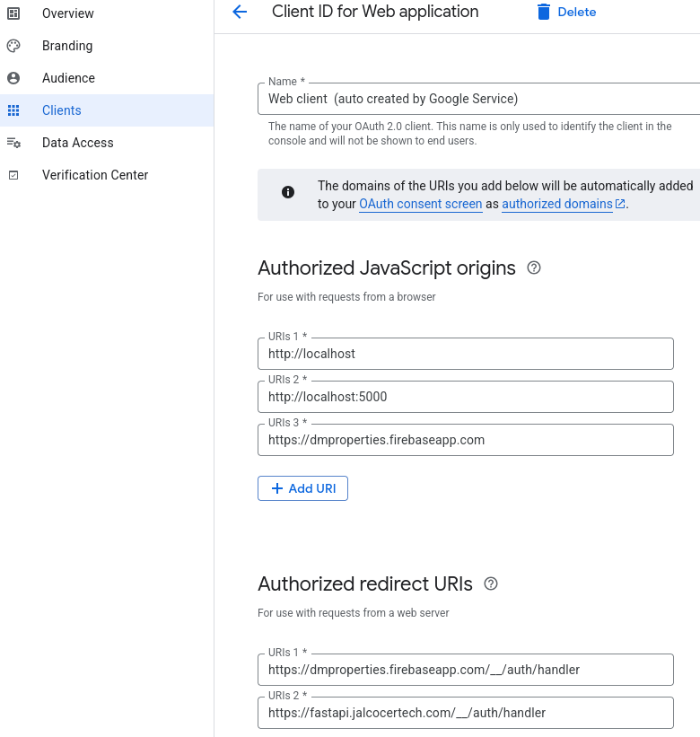Screen dimensions: 700x737
Task: Click the Branding palette icon
Action: click(13, 46)
